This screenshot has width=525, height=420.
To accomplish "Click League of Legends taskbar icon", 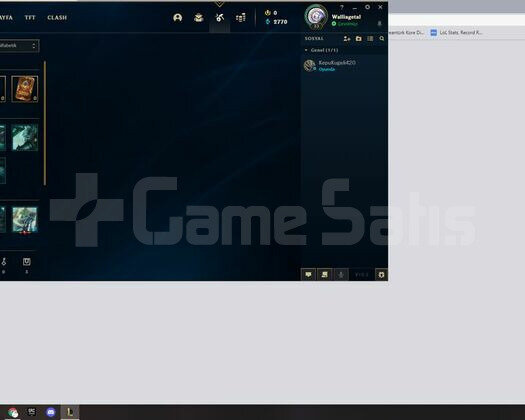I will point(70,412).
